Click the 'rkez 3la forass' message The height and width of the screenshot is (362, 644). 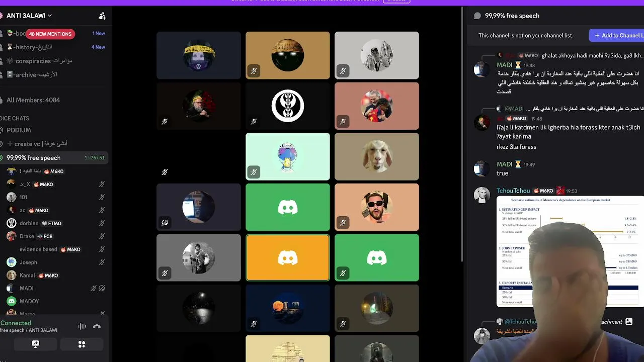click(516, 147)
